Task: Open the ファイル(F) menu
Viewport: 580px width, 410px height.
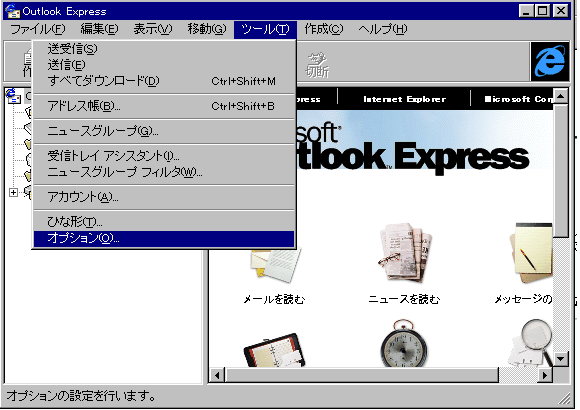Action: [x=38, y=29]
